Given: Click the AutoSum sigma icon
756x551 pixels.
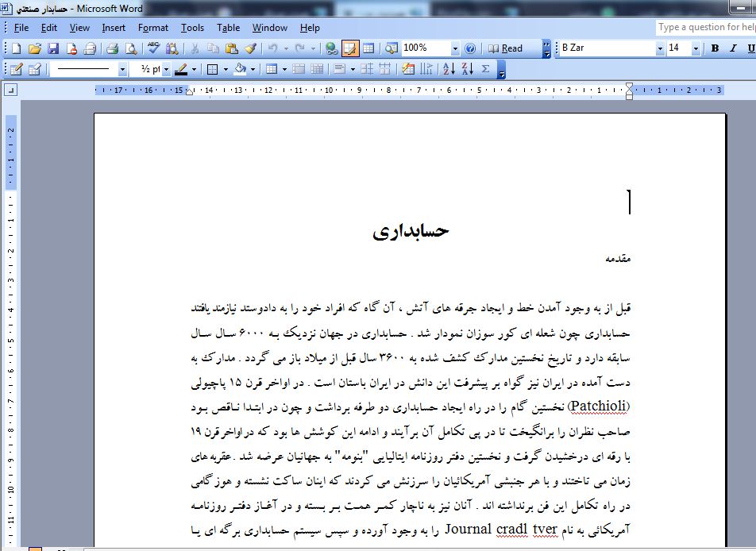Looking at the screenshot, I should (x=485, y=69).
